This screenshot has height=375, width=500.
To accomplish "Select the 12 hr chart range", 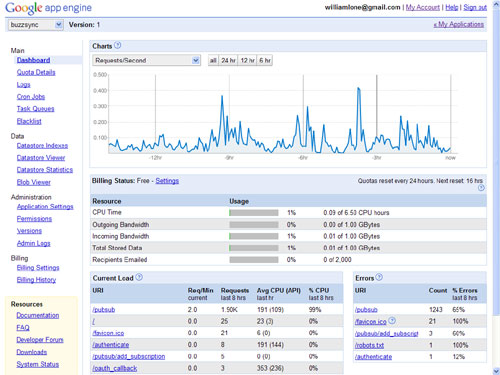I will tap(247, 60).
